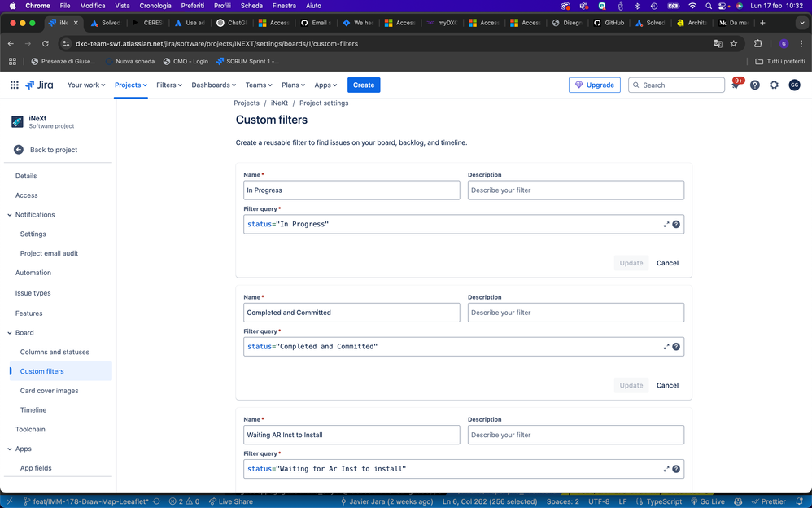Click the blue Create button
Screen dimensions: 812x508
click(x=364, y=85)
